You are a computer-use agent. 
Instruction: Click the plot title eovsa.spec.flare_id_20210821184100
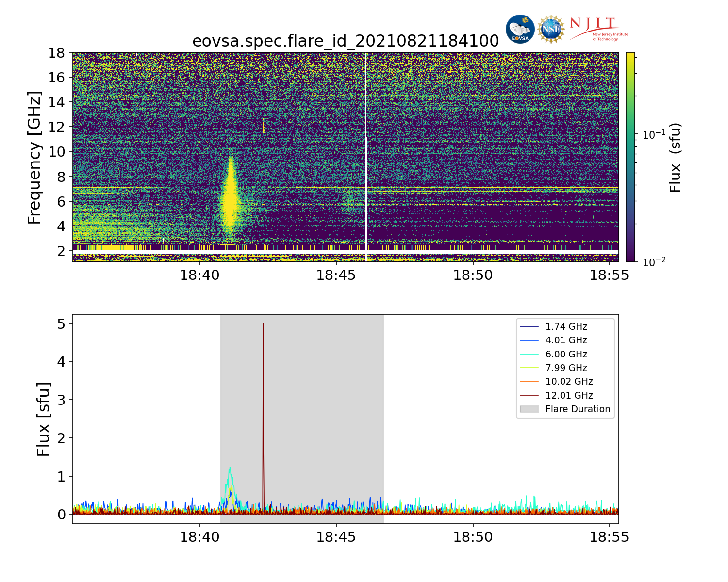click(x=346, y=41)
